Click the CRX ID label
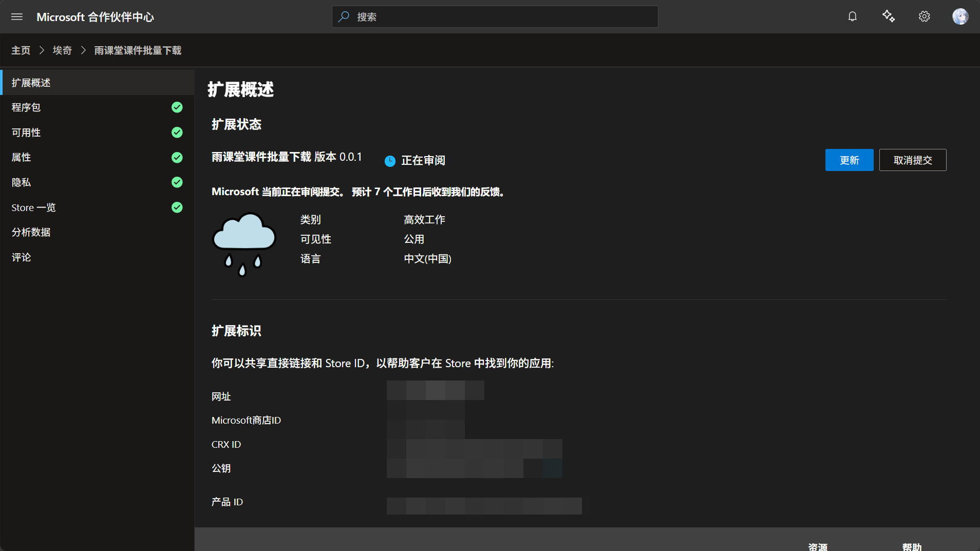980x551 pixels. 226,445
